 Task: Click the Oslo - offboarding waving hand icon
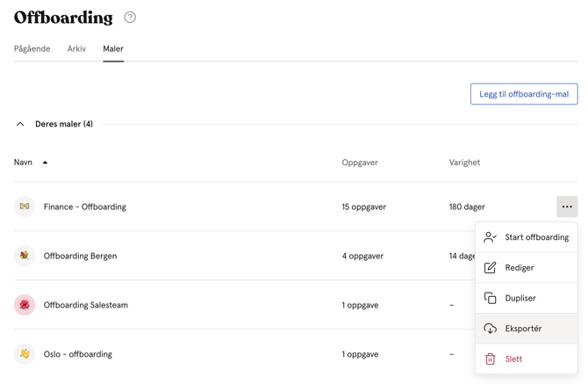pos(25,354)
